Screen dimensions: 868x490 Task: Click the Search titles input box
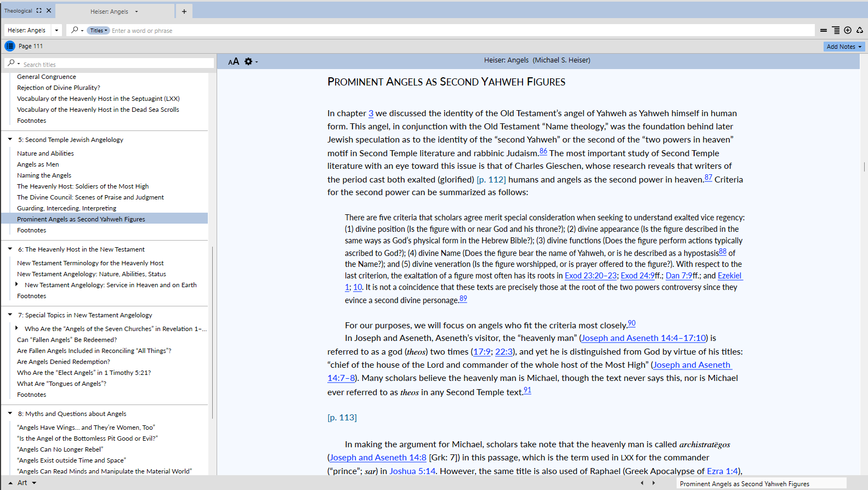(x=115, y=64)
